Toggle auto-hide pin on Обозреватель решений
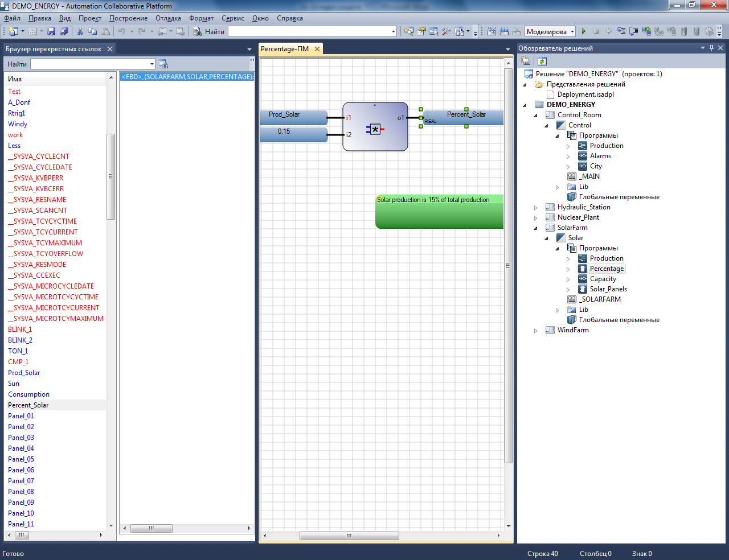This screenshot has height=560, width=729. [x=711, y=48]
